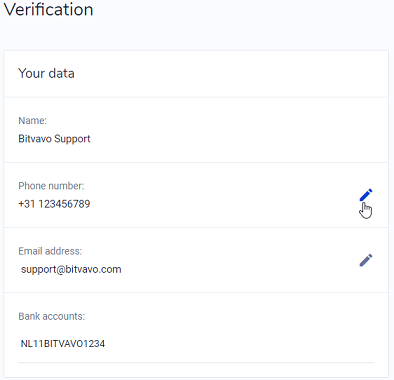The width and height of the screenshot is (394, 380).
Task: Click the word Support in the name value
Action: click(72, 139)
